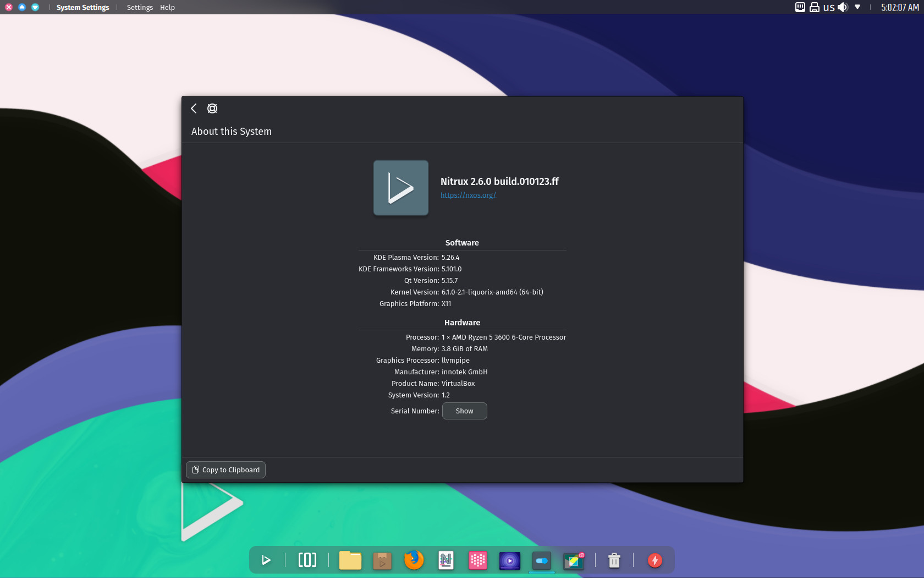Launch Firefox from the dock
The image size is (924, 578).
click(x=414, y=560)
